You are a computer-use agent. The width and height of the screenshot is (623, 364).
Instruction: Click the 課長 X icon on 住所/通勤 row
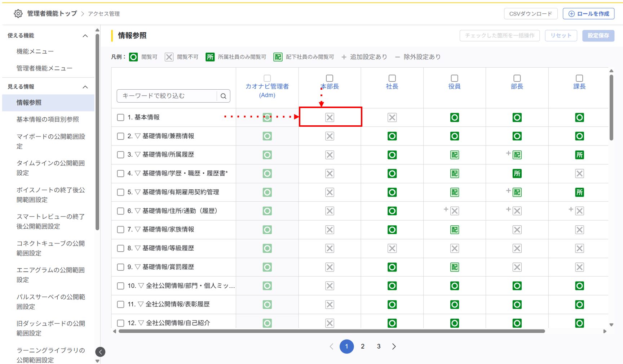579,211
